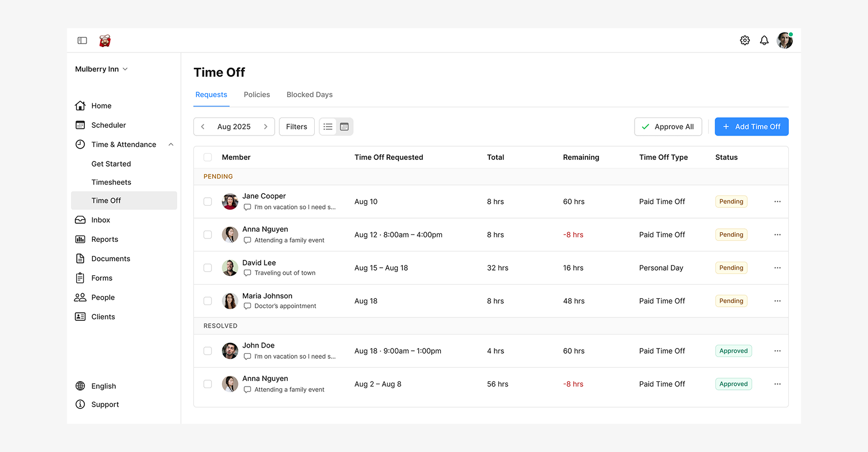Image resolution: width=868 pixels, height=452 pixels.
Task: Open John Doe's comment bubble icon
Action: (248, 357)
